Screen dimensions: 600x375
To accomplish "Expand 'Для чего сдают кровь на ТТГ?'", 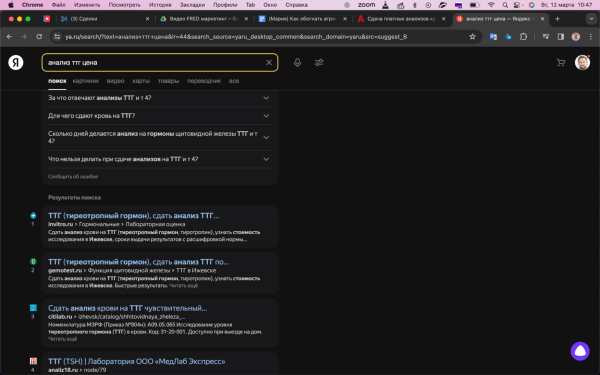I will coord(160,116).
